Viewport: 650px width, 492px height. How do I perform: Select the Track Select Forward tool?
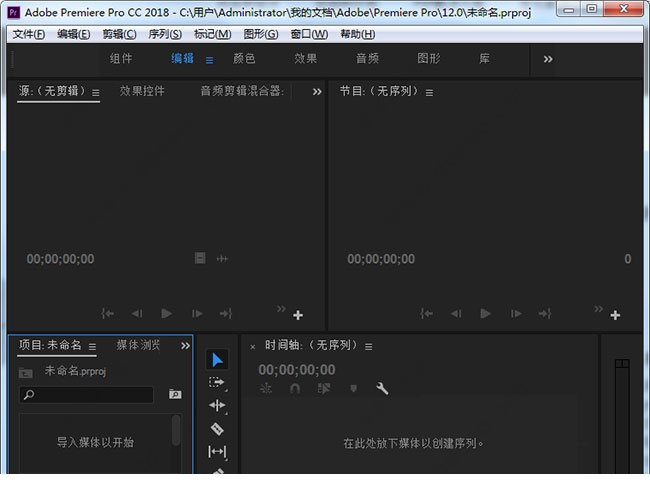[216, 382]
